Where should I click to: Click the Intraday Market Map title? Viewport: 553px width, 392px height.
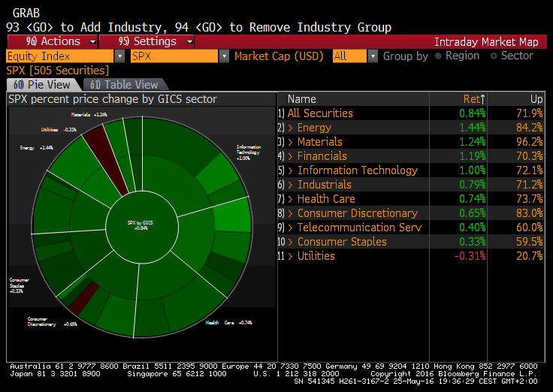(x=486, y=42)
